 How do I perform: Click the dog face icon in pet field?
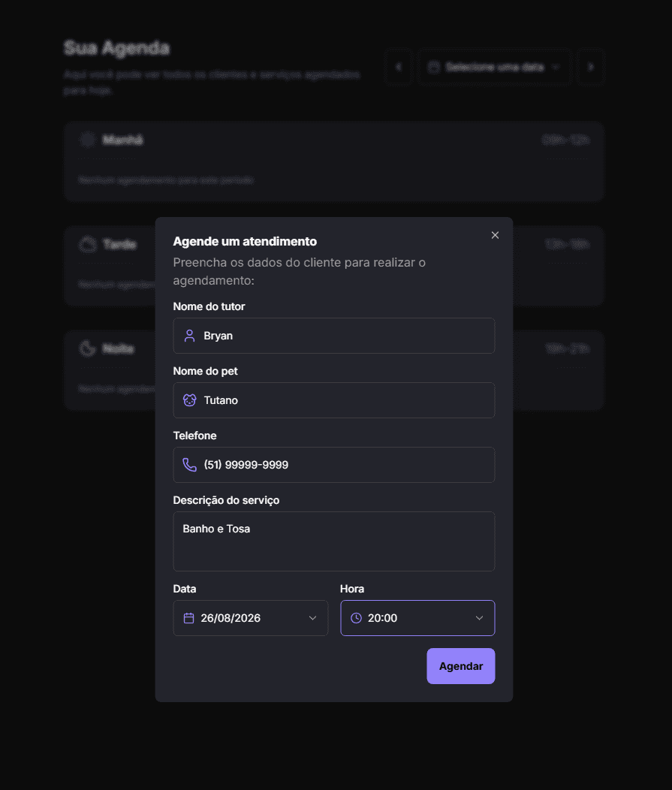[189, 400]
